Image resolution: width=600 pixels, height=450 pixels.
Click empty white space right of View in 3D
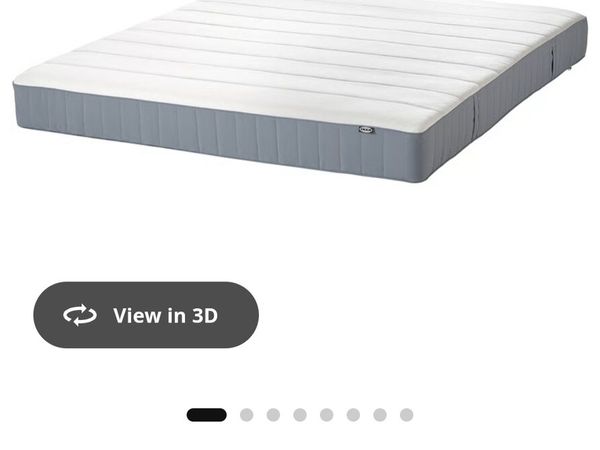tap(421, 315)
